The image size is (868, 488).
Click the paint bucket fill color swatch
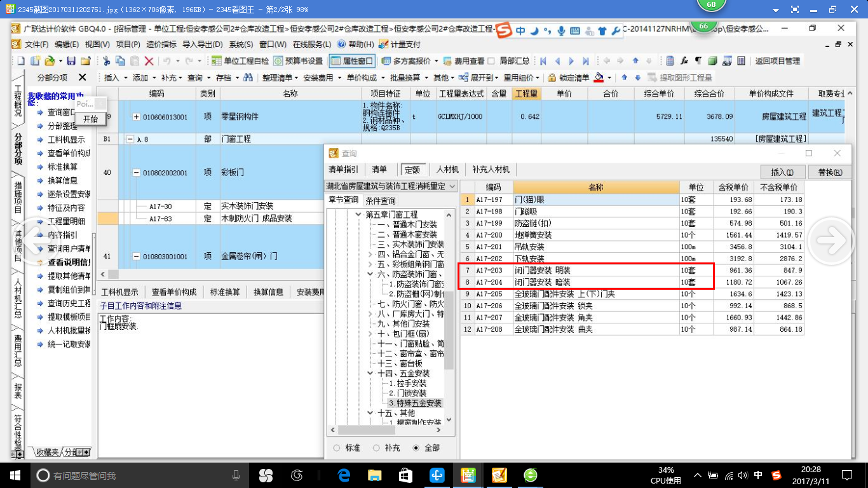tap(599, 78)
